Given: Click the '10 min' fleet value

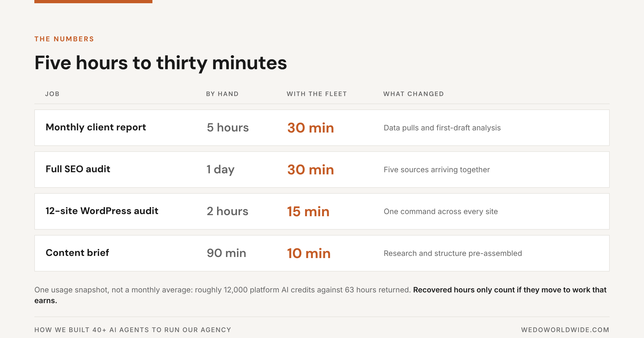Looking at the screenshot, I should 309,253.
